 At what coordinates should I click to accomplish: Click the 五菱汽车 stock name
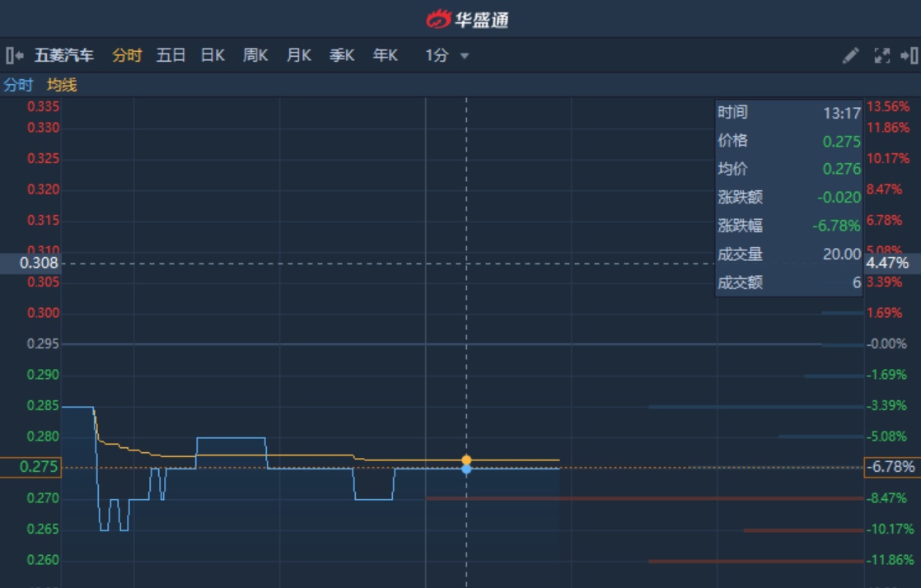click(x=64, y=56)
